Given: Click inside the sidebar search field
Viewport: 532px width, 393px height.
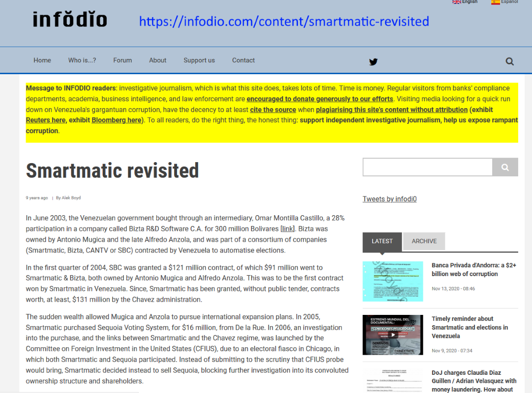Looking at the screenshot, I should point(427,167).
